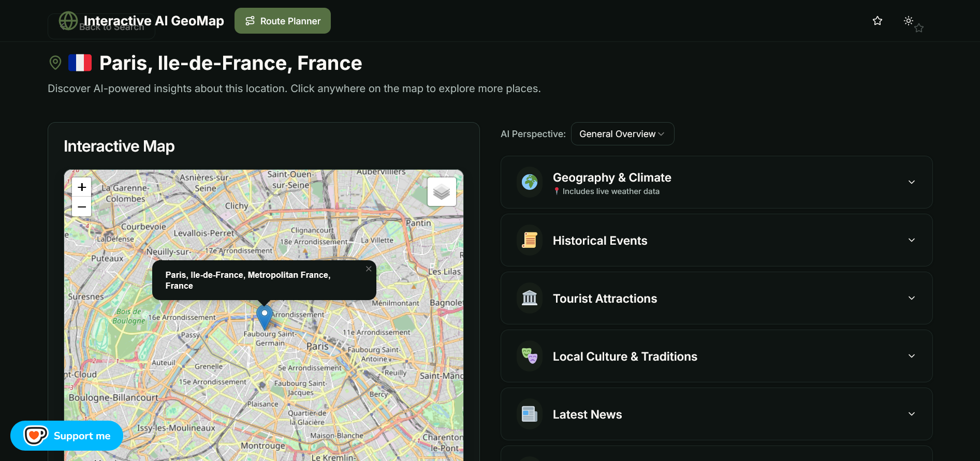Click the theater masks culture icon
The image size is (980, 461).
[x=530, y=356]
